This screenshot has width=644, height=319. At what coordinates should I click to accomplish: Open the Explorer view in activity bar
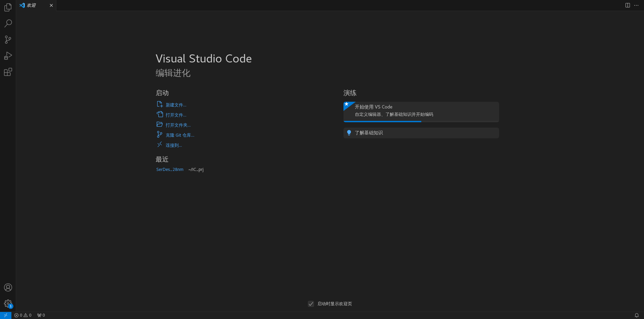tap(8, 7)
